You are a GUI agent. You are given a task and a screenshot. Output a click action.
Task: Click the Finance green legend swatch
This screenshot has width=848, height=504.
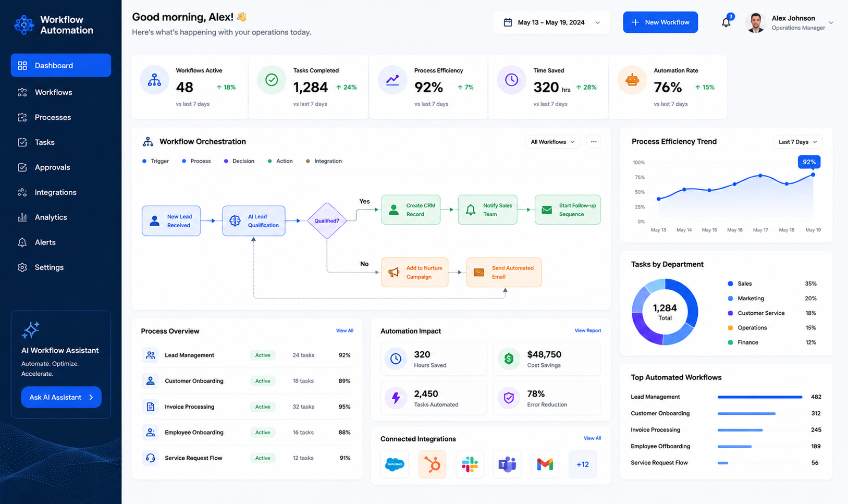[730, 342]
